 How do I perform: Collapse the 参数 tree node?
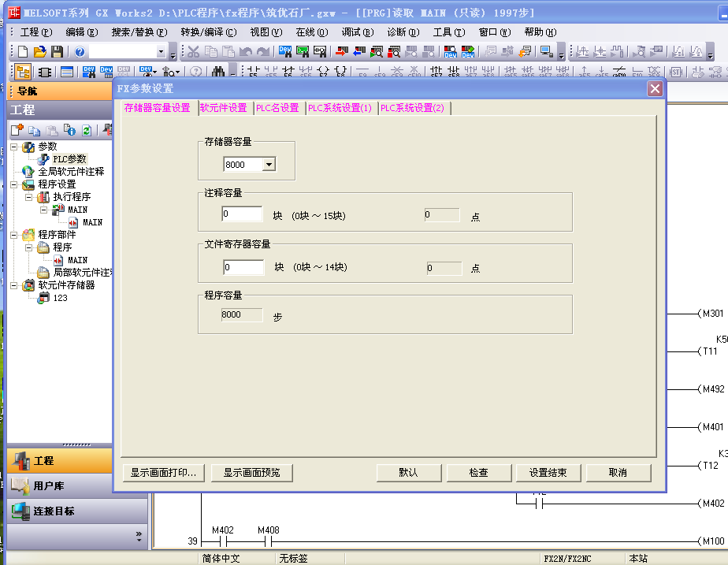pyautogui.click(x=14, y=147)
